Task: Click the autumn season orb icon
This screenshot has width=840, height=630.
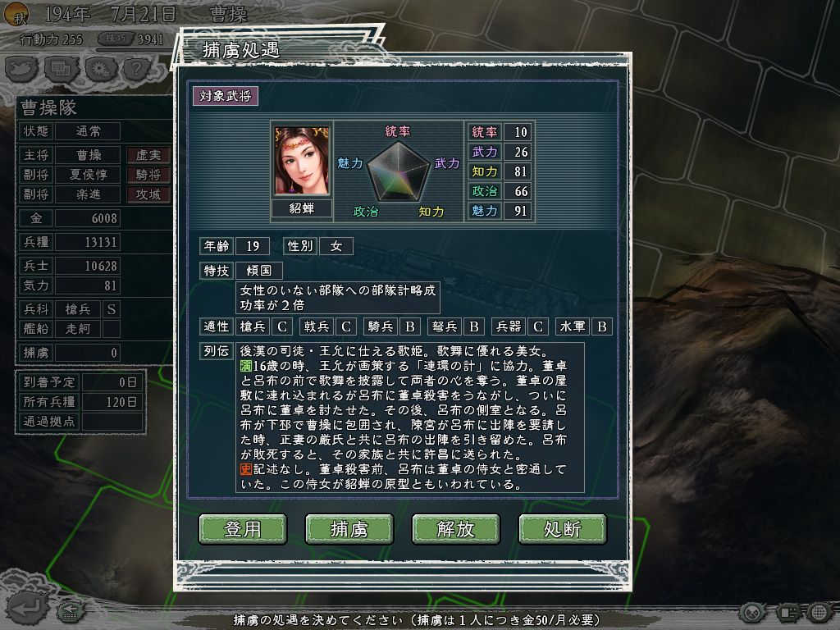Action: (x=16, y=14)
